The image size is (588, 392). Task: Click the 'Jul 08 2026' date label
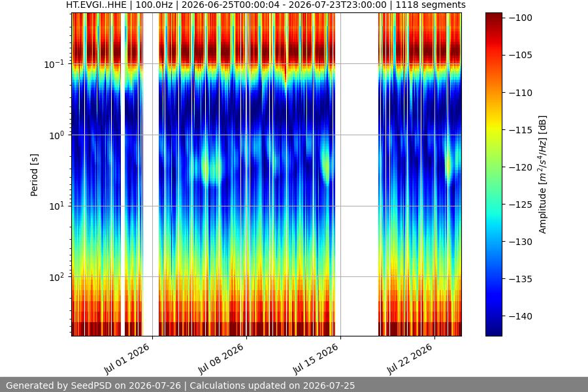pos(221,359)
